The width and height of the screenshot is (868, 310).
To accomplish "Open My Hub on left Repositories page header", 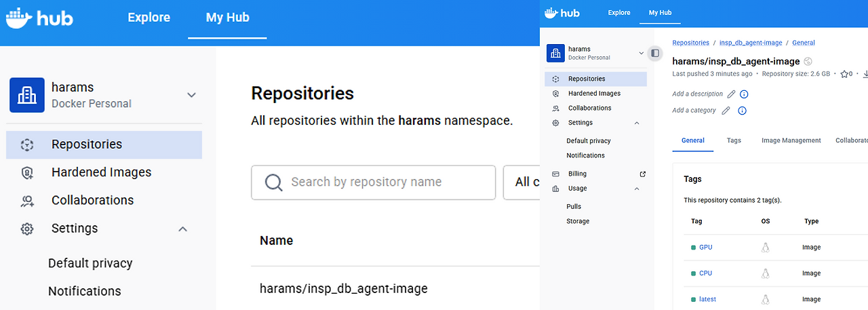I will [x=228, y=18].
